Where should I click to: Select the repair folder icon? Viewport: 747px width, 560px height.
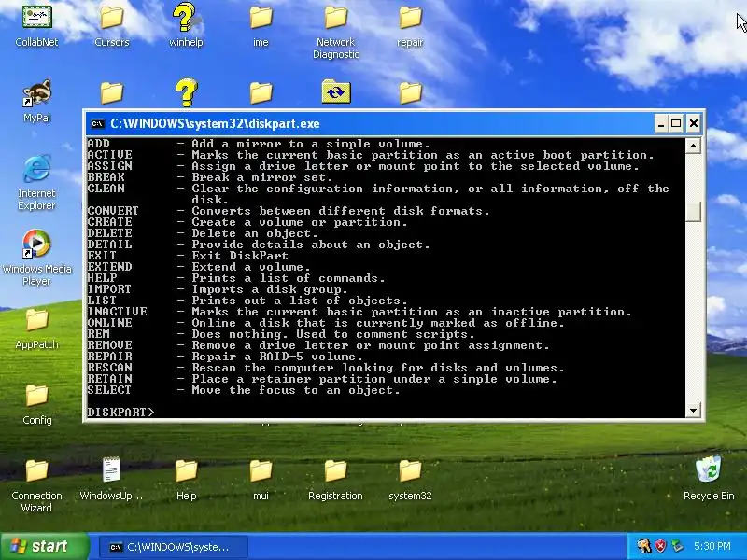(410, 25)
